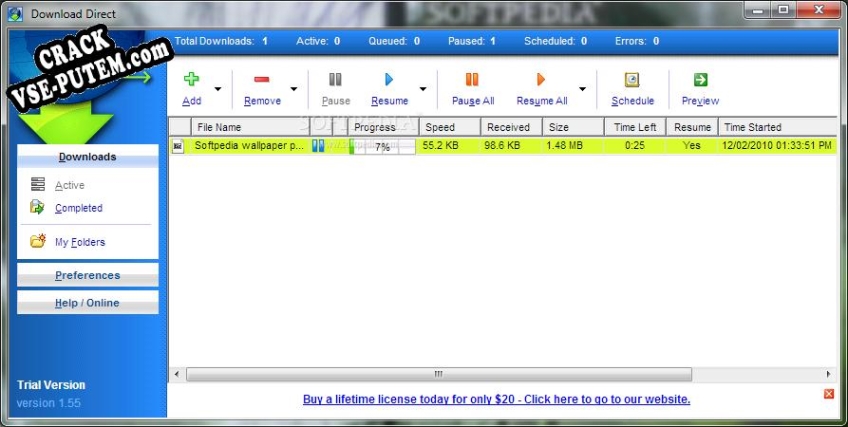
Task: Close the license advertisement banner
Action: point(828,394)
